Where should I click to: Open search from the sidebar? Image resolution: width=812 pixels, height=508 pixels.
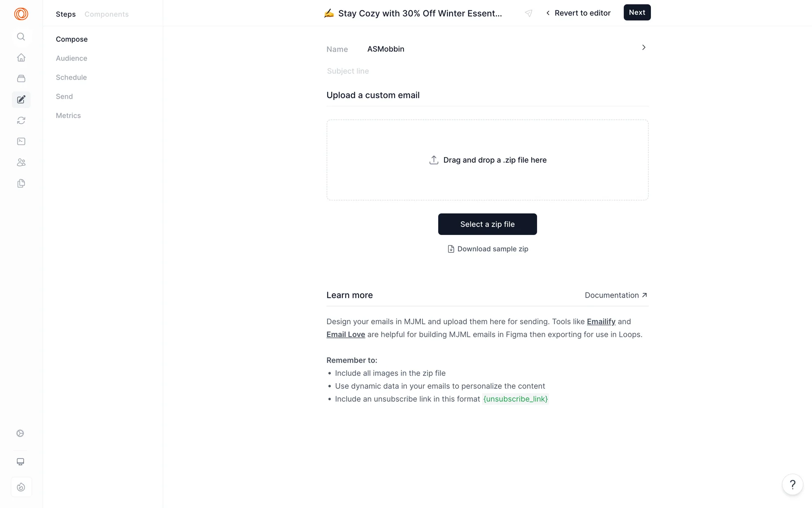[21, 37]
